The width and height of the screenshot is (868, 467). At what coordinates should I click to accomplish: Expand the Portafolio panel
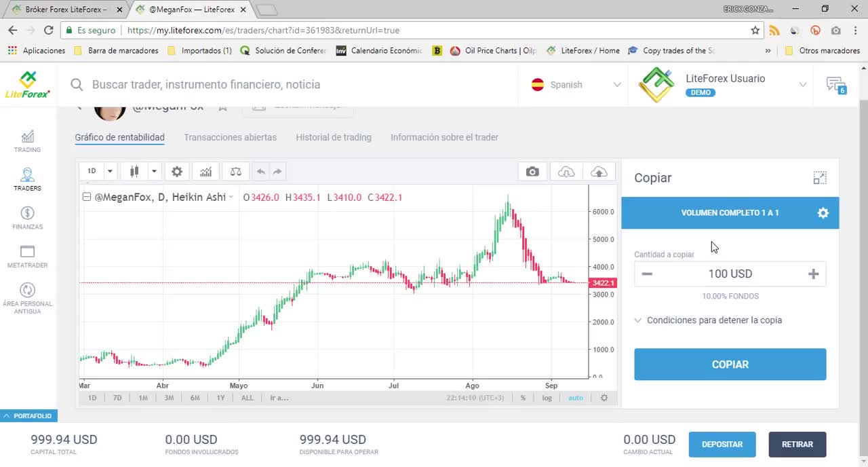click(x=28, y=415)
